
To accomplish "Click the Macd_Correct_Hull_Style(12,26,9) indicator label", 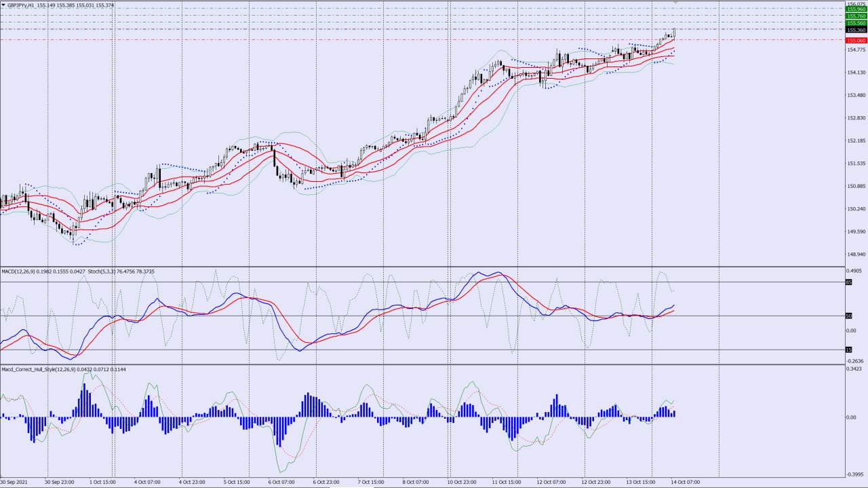I will click(38, 369).
